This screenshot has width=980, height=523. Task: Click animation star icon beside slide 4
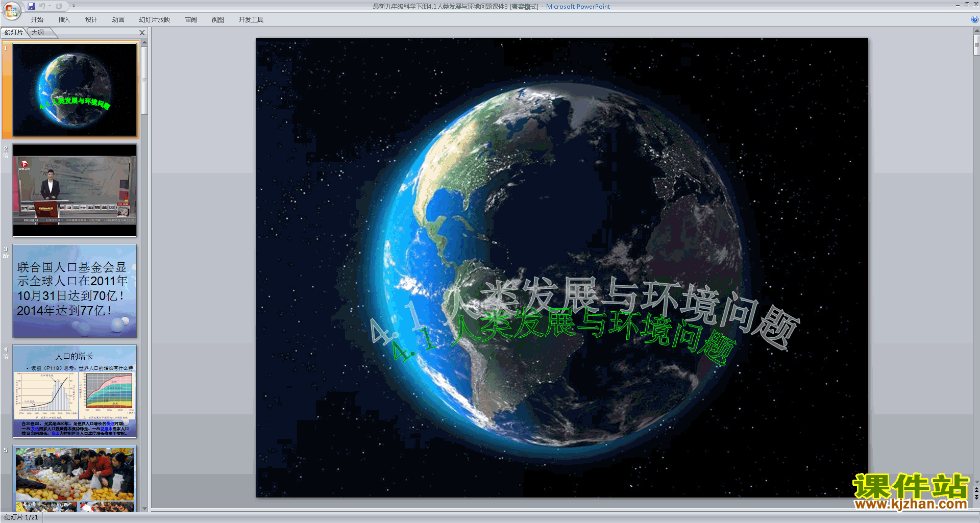point(6,356)
